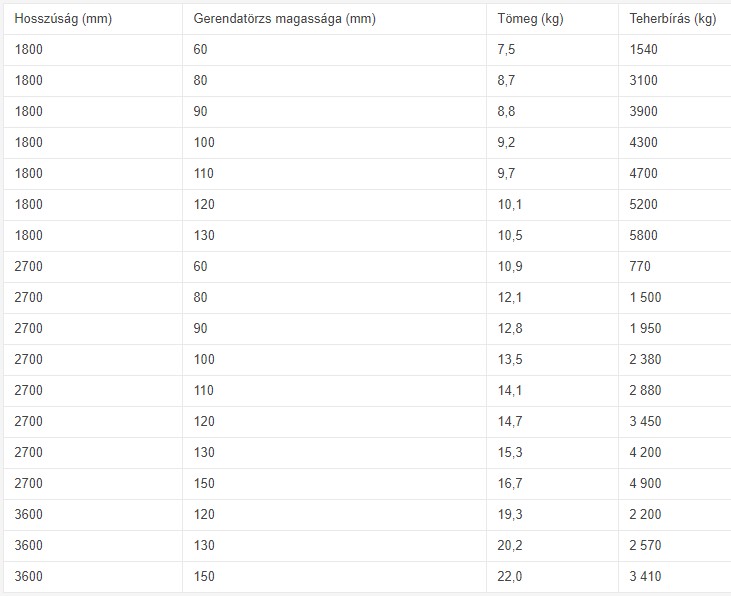The width and height of the screenshot is (731, 596).
Task: Click the Hosszúság (mm) column header
Action: [x=63, y=20]
